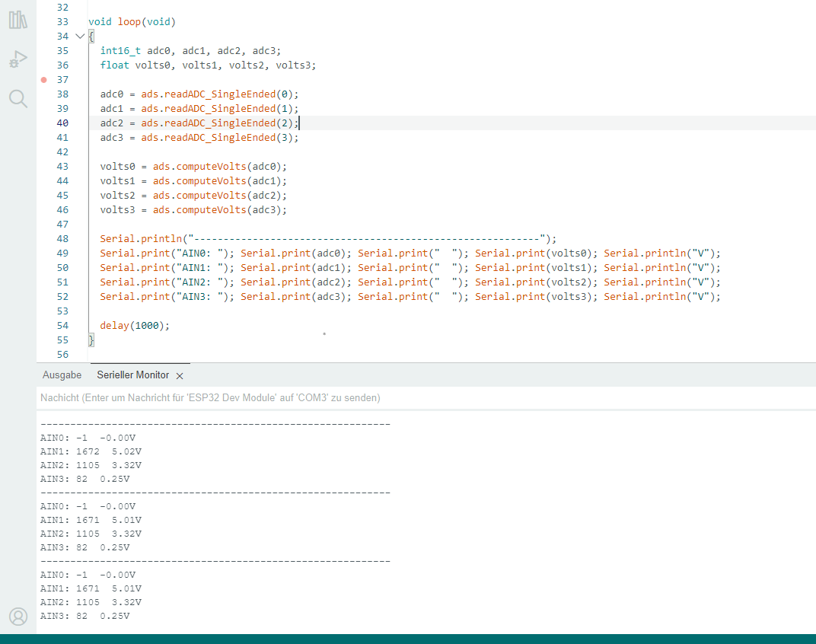Click the computeVolts(adc1) line
This screenshot has width=816, height=644.
(193, 180)
